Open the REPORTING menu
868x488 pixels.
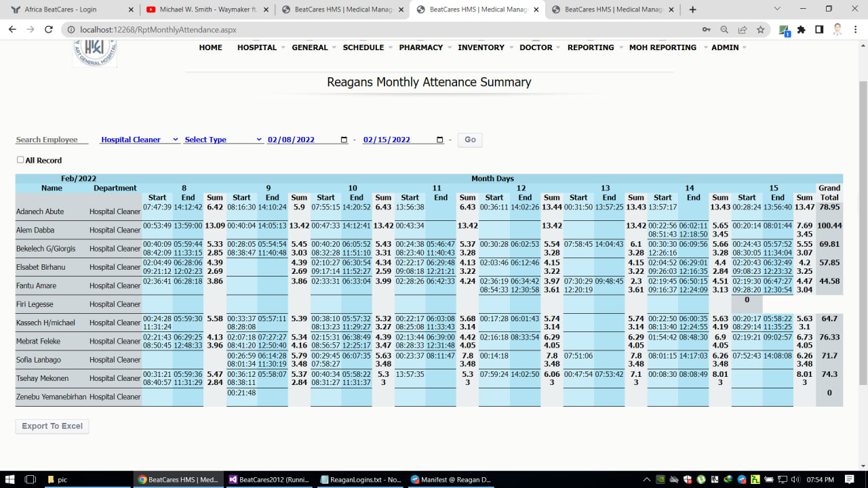591,47
